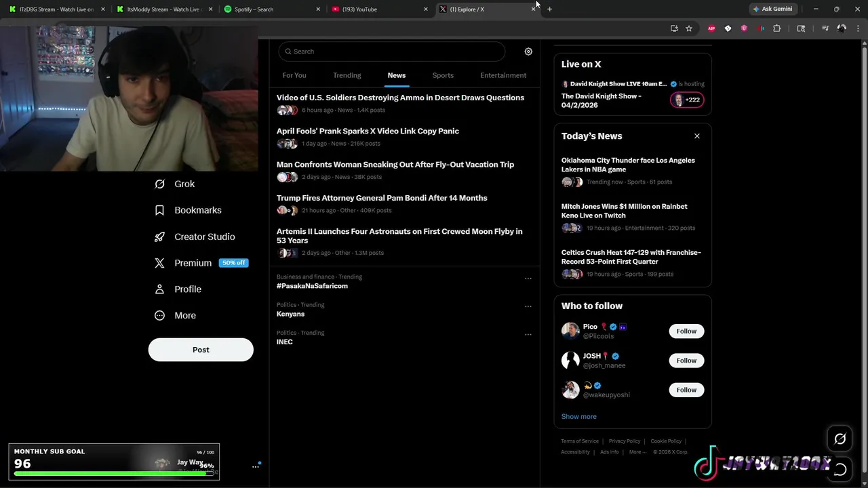Open the INEC trend options menu

point(528,334)
